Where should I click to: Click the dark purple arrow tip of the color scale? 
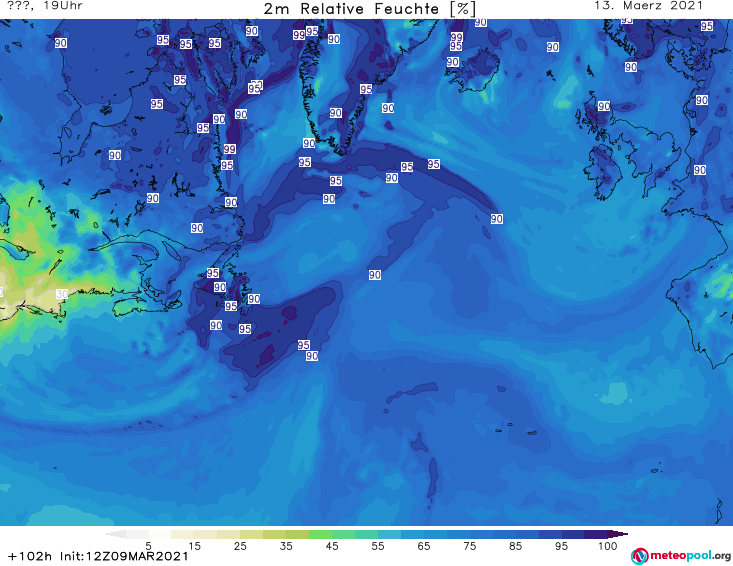pyautogui.click(x=617, y=534)
